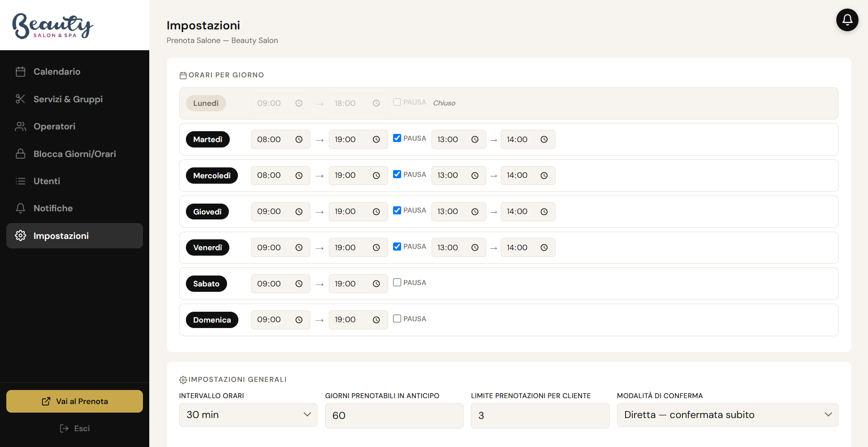Open Blocca Giorni/Orari in the sidebar
The width and height of the screenshot is (868, 447).
[75, 154]
